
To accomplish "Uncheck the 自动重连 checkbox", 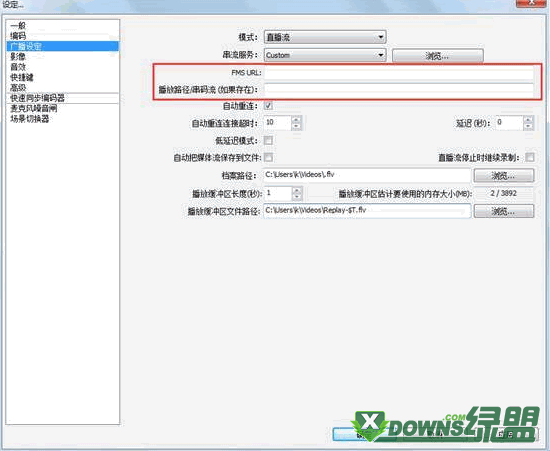I will (268, 106).
